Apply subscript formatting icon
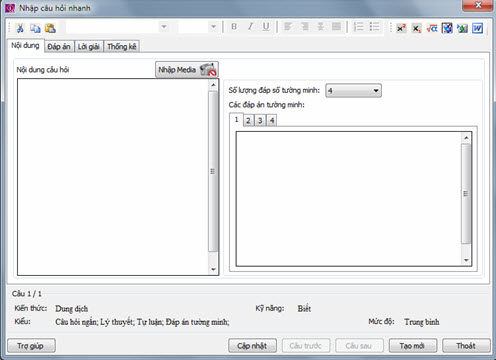The image size is (496, 360). click(416, 28)
